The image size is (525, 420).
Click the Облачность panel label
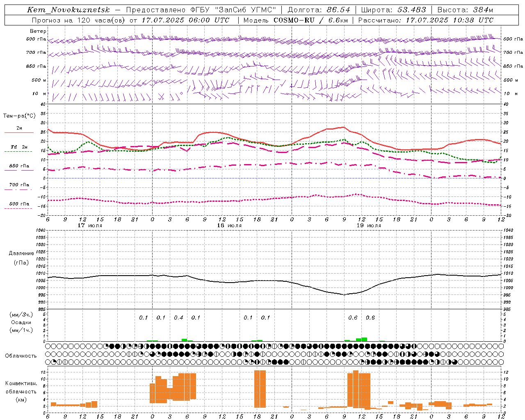[x=21, y=356]
